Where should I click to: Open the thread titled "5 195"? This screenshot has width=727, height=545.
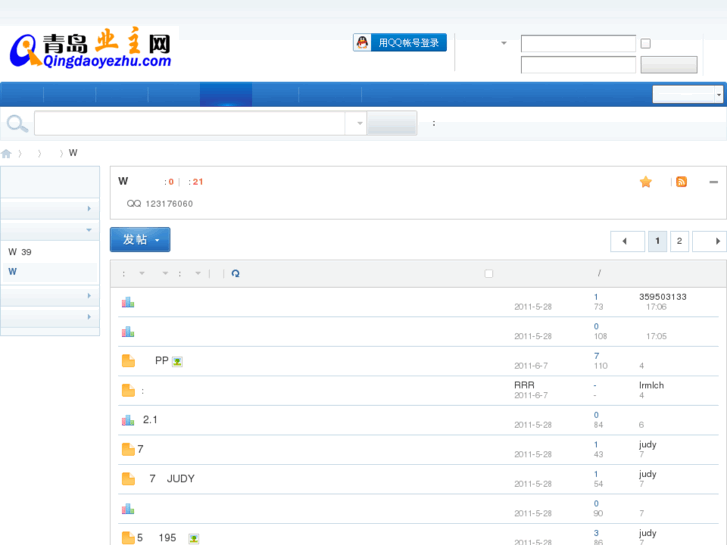point(156,538)
